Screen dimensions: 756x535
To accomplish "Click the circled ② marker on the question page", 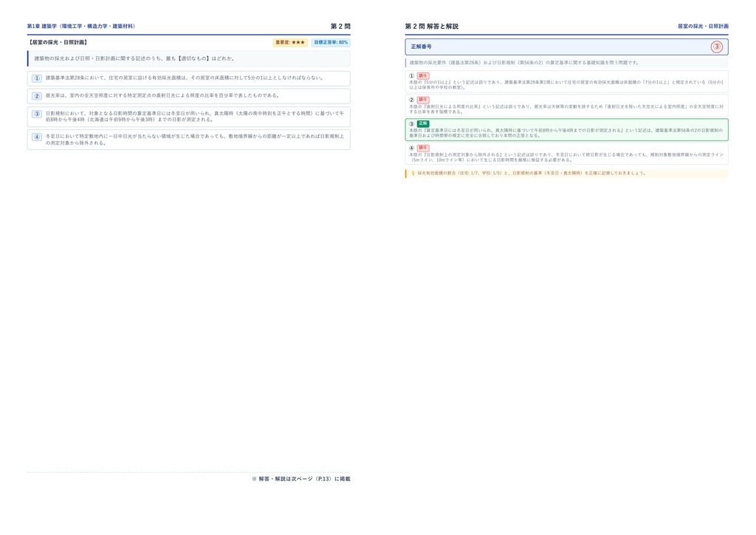I will (37, 96).
